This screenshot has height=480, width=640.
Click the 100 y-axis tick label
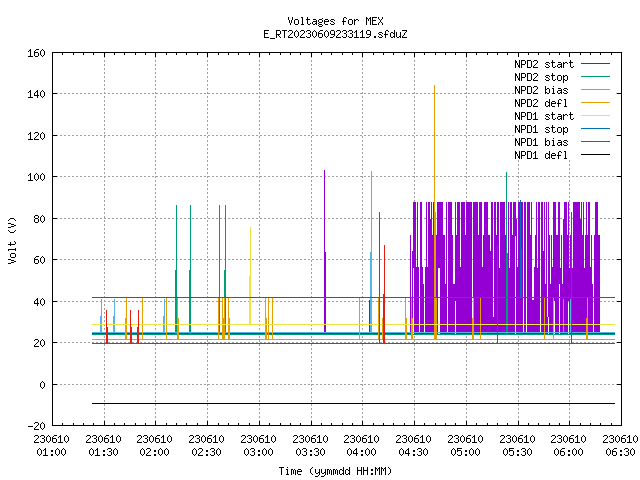coord(36,178)
